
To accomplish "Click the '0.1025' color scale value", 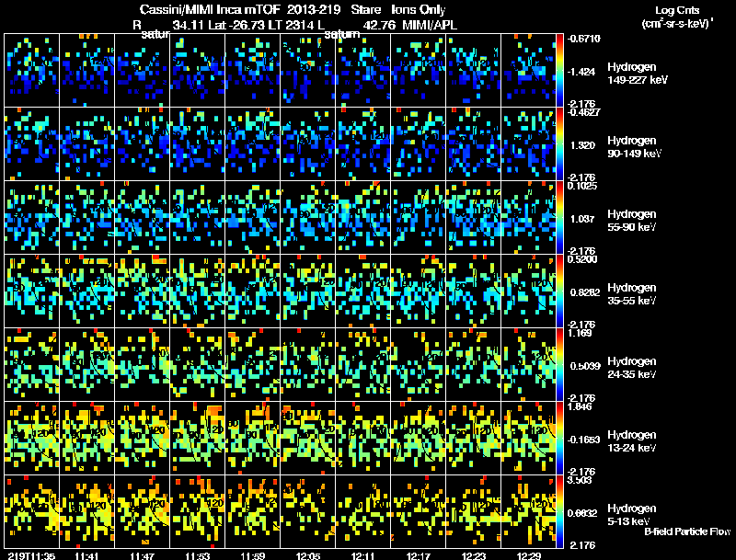I will pos(582,186).
